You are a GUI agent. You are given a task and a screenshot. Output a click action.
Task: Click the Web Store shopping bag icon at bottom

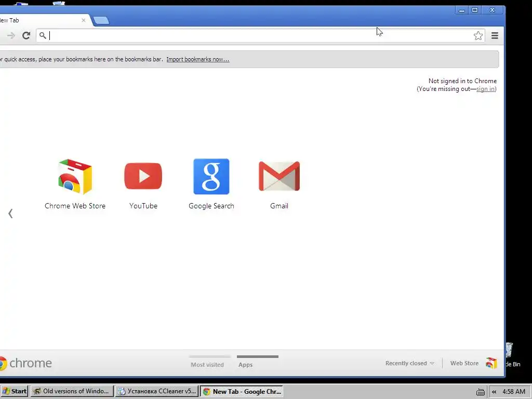(491, 363)
